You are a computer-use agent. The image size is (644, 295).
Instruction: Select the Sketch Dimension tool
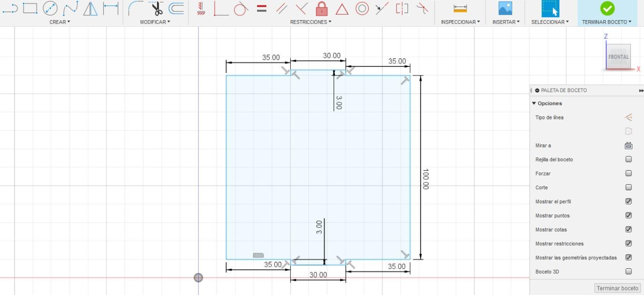pos(111,8)
